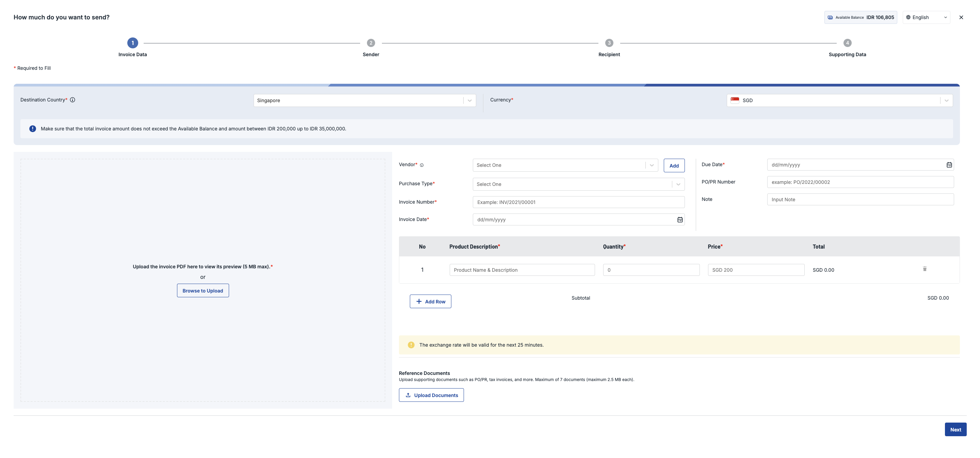980x458 pixels.
Task: Delete row 1 with trash icon
Action: (x=925, y=269)
